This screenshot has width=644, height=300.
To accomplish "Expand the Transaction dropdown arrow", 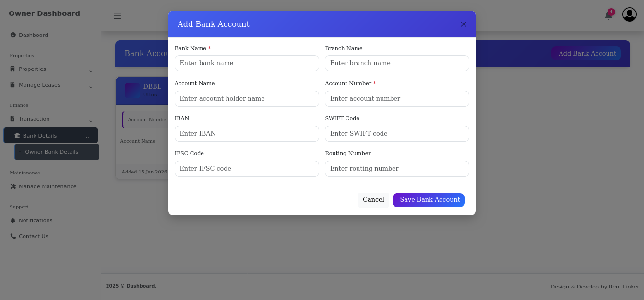I will pos(91,121).
